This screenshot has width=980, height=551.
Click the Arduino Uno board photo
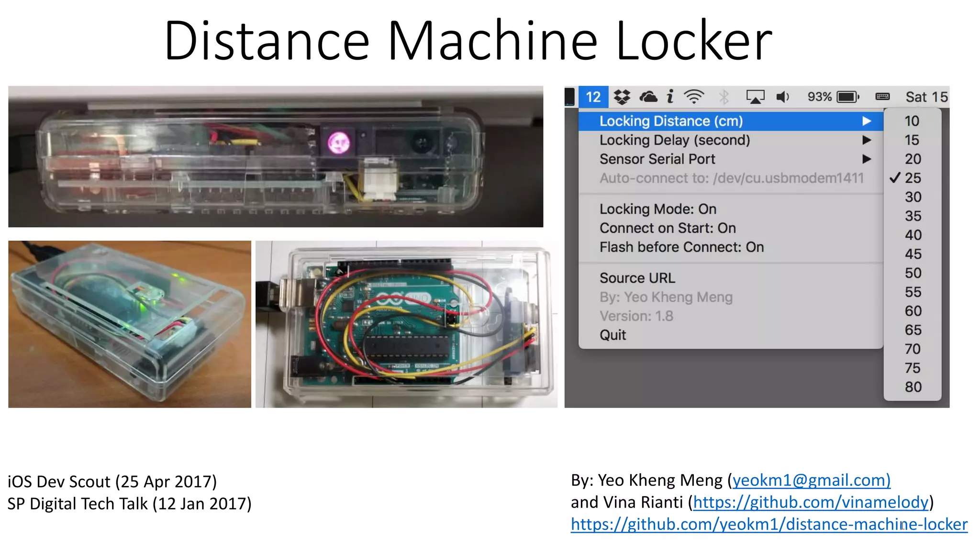[406, 324]
